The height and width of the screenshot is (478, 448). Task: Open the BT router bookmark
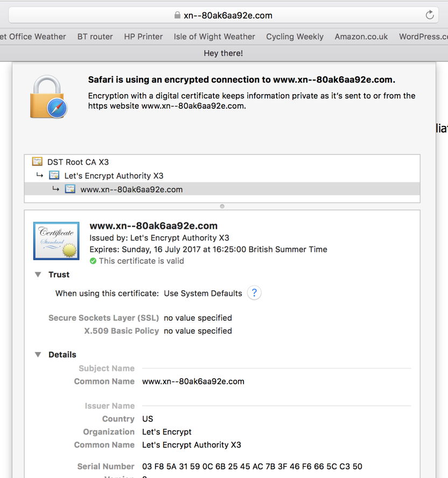pyautogui.click(x=95, y=37)
